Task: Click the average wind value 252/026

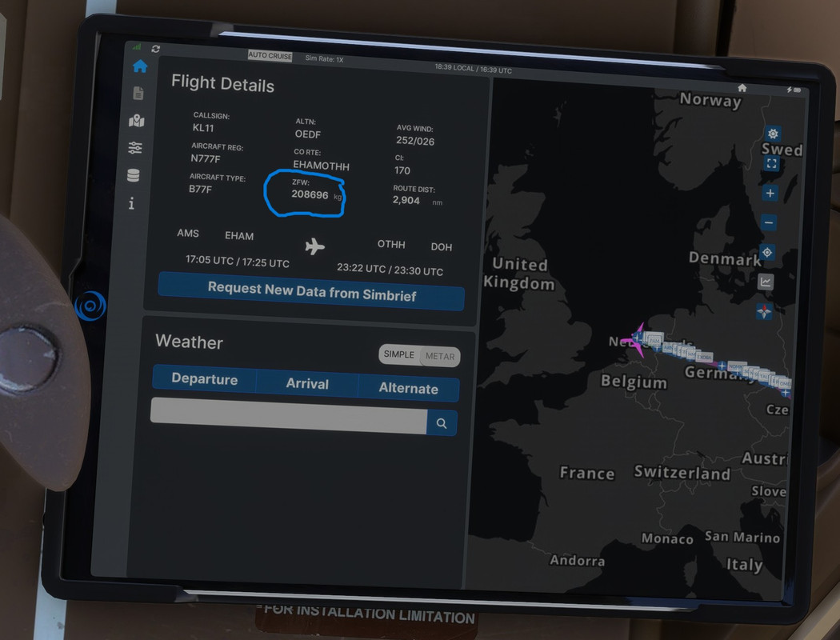Action: coord(415,141)
